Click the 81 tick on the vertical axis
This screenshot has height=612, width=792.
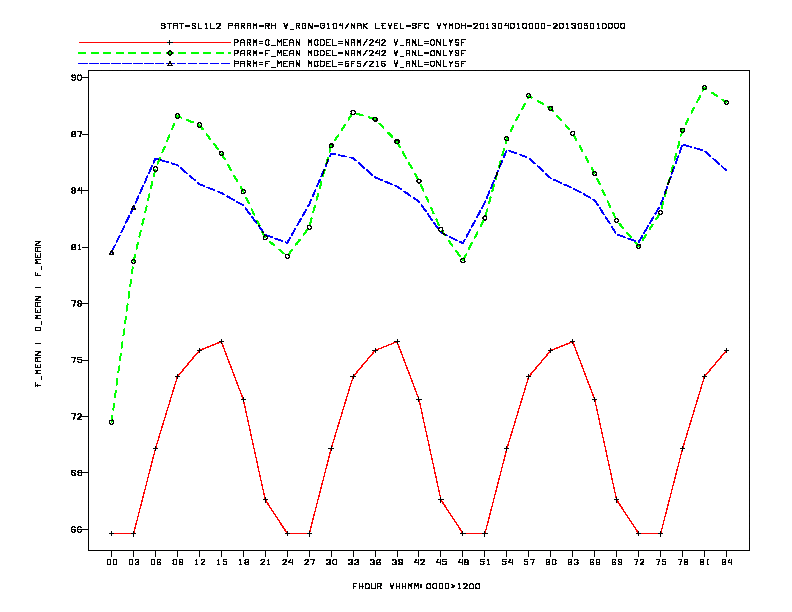coord(76,247)
